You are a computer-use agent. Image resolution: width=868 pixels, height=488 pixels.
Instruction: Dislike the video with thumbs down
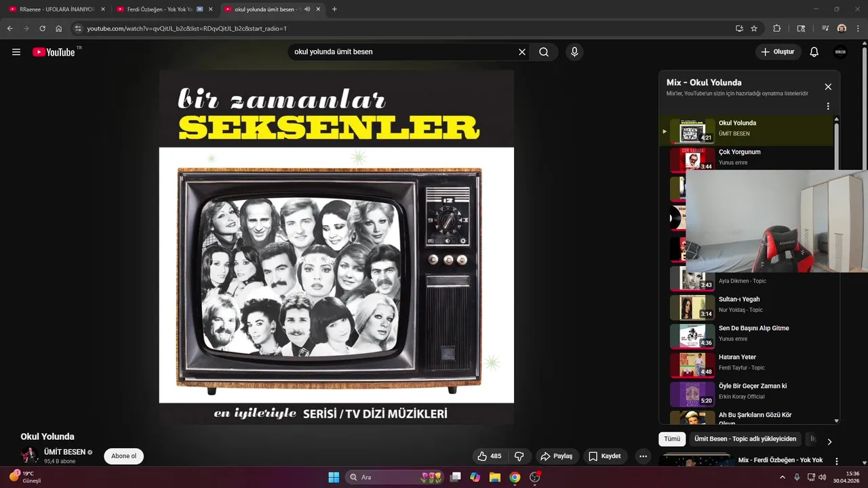click(519, 456)
